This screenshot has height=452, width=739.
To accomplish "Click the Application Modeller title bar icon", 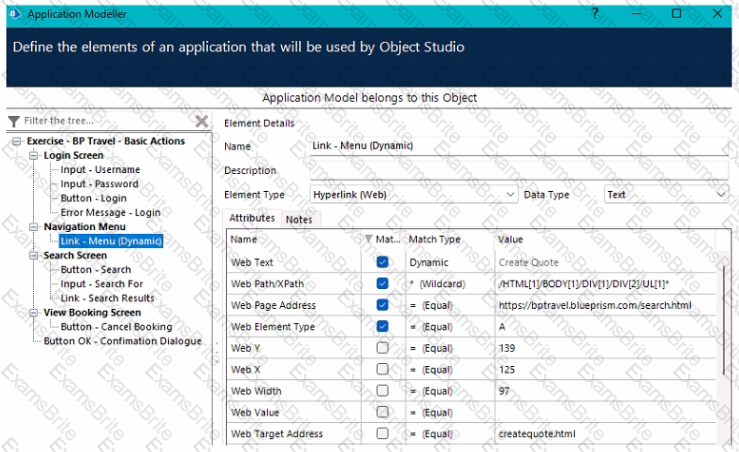I will [x=14, y=14].
